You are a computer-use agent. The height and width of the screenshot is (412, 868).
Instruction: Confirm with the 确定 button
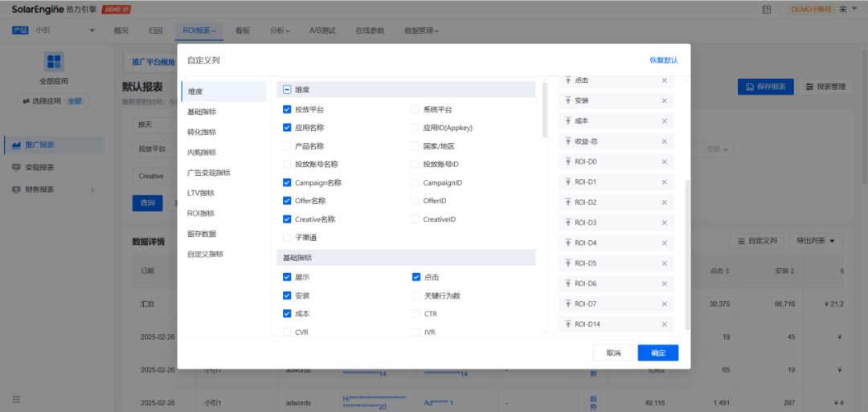657,353
